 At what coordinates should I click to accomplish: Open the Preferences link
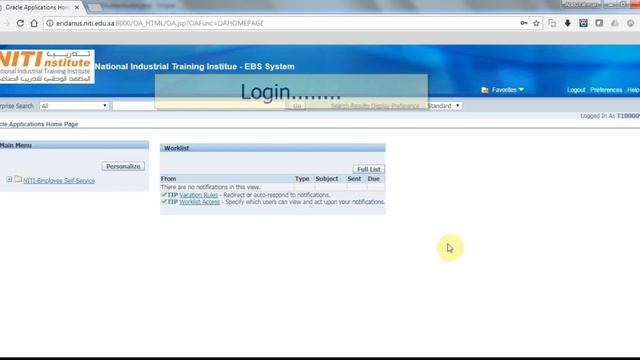[x=606, y=90]
